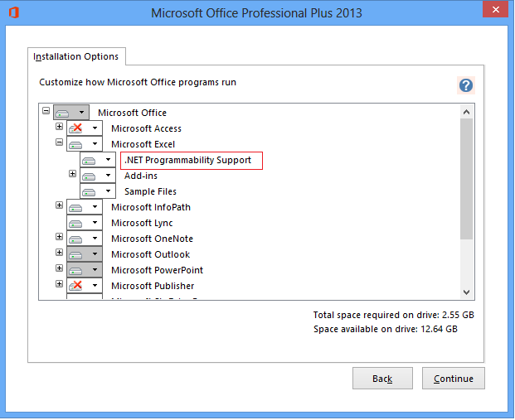Viewport: 515px width, 420px height.
Task: Select the Installation Options tab
Action: (76, 56)
